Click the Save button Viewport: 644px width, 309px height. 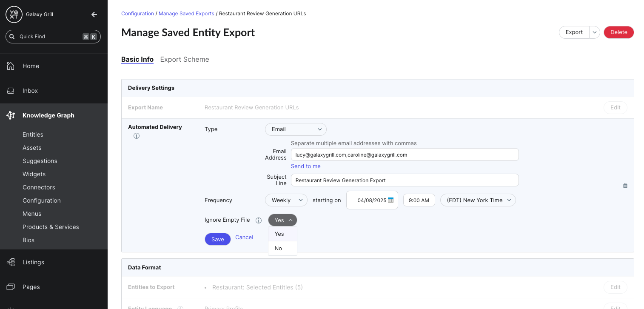pos(217,239)
